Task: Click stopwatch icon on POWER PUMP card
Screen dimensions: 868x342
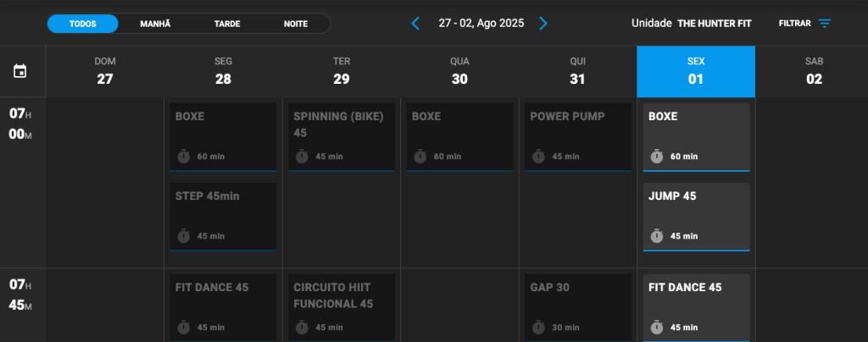Action: [538, 157]
